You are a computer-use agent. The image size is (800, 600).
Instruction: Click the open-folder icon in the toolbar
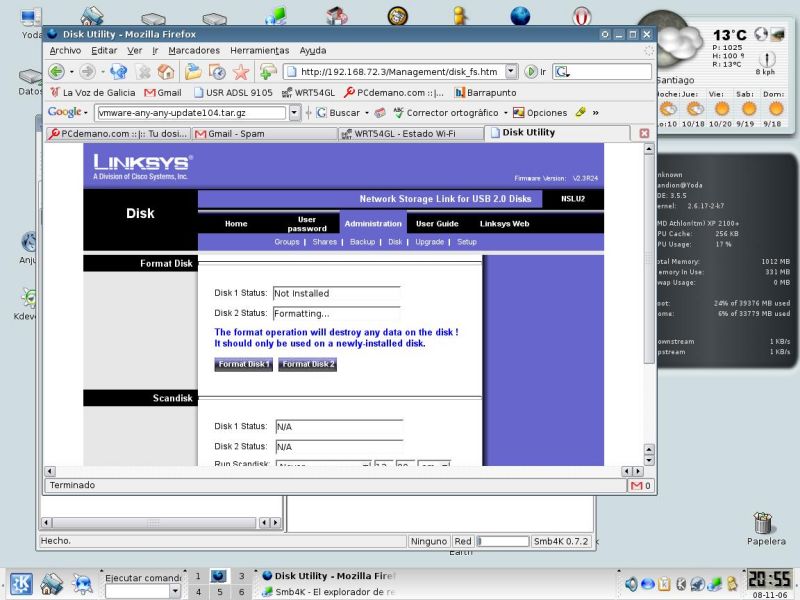click(193, 71)
